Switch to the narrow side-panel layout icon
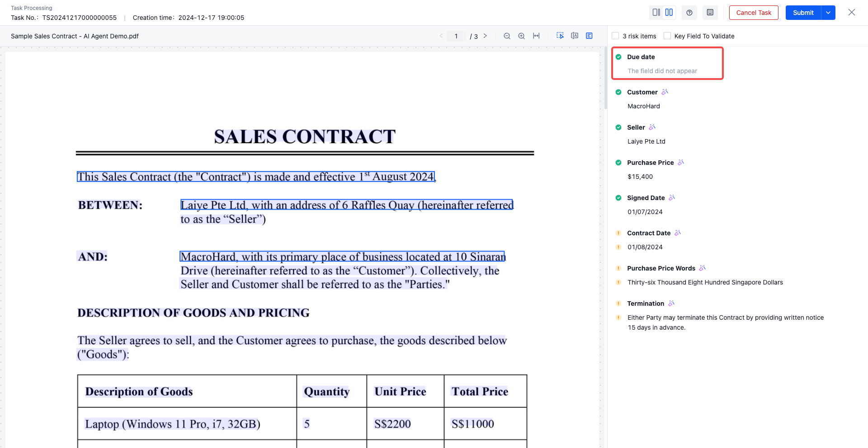868x448 pixels. click(656, 13)
